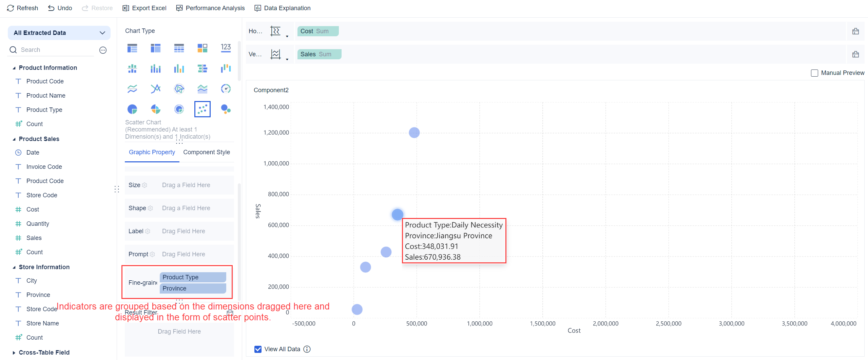Select the Scatter Chart icon
Image resolution: width=868 pixels, height=360 pixels.
(202, 109)
